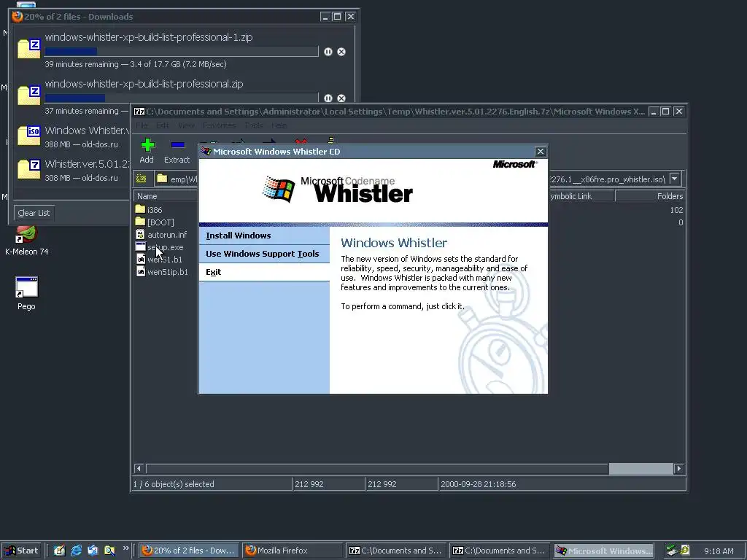The width and height of the screenshot is (747, 560).
Task: Open Edit menu in 7-Zip
Action: pyautogui.click(x=163, y=125)
